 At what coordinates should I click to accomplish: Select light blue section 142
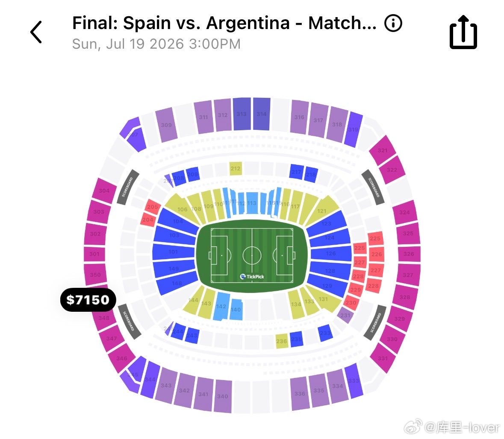(221, 306)
